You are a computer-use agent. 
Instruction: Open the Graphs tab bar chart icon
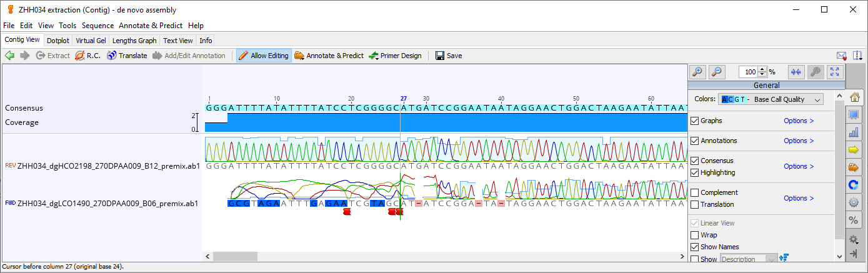point(854,132)
